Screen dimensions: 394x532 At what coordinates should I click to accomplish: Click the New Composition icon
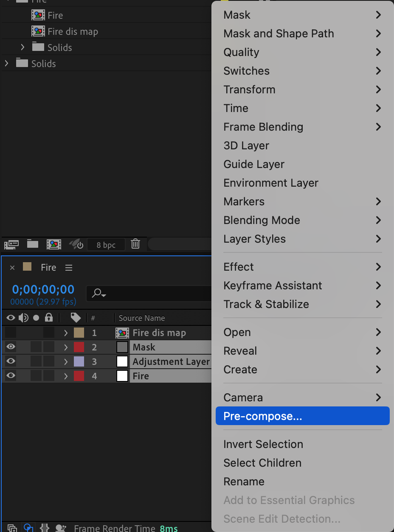pos(54,244)
